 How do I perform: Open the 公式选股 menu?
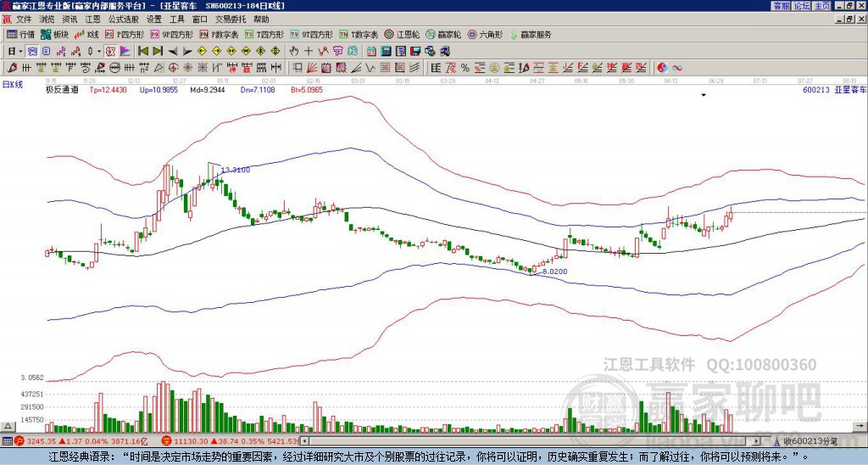tap(124, 20)
